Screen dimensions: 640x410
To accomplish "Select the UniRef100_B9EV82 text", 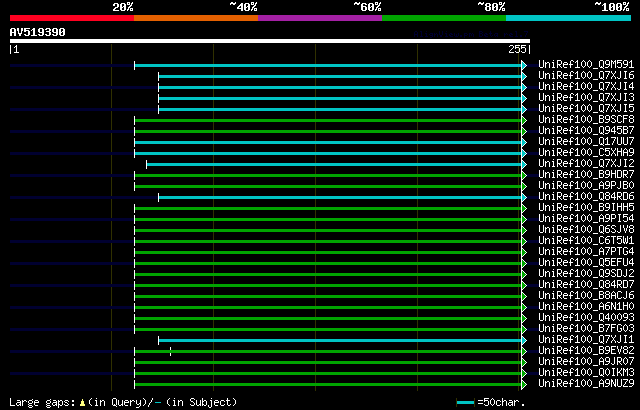I will pos(586,351).
